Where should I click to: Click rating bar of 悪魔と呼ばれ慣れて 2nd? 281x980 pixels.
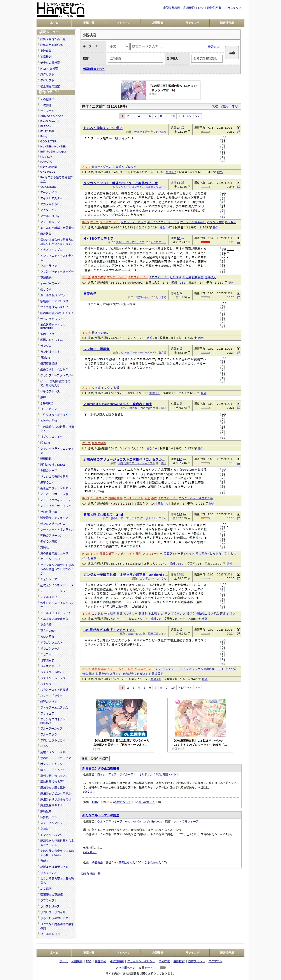click(205, 518)
